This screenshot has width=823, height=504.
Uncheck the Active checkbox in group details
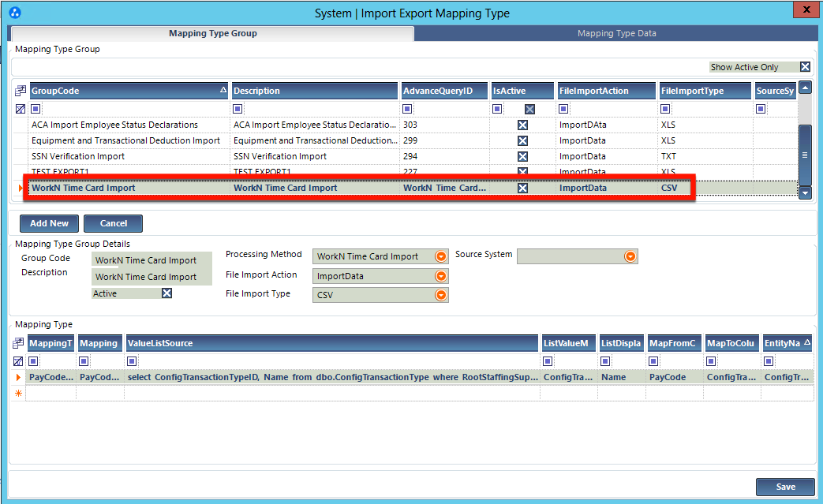pyautogui.click(x=166, y=293)
